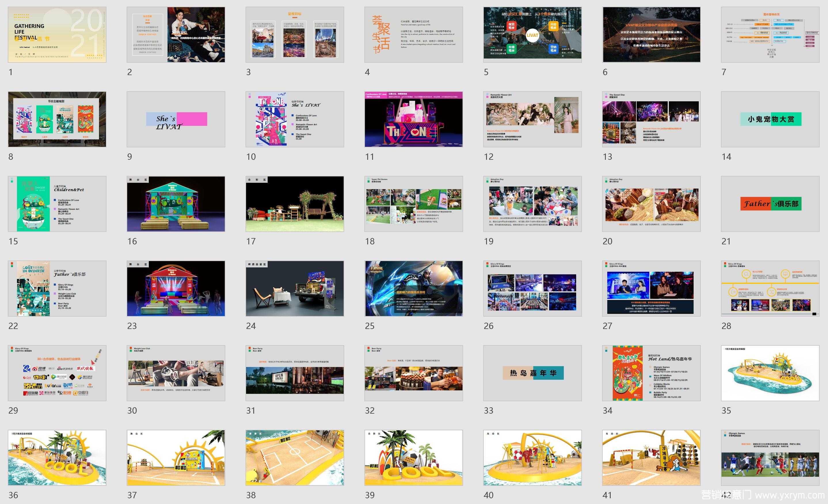828x504 pixels.
Task: Select slide 32 Beer Party bottles photos
Action: 414,373
